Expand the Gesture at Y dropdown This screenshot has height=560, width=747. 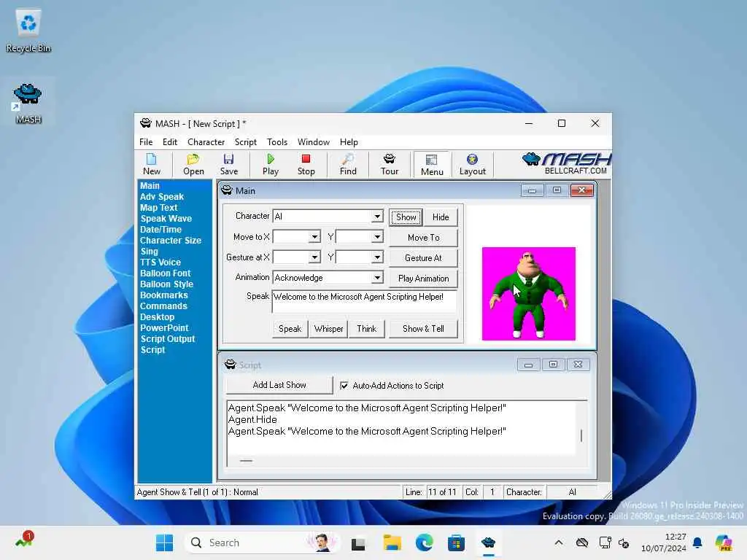pyautogui.click(x=377, y=257)
